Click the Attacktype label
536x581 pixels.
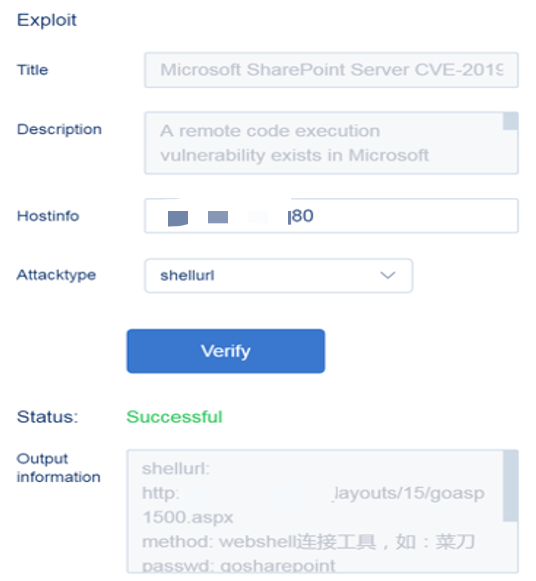56,275
